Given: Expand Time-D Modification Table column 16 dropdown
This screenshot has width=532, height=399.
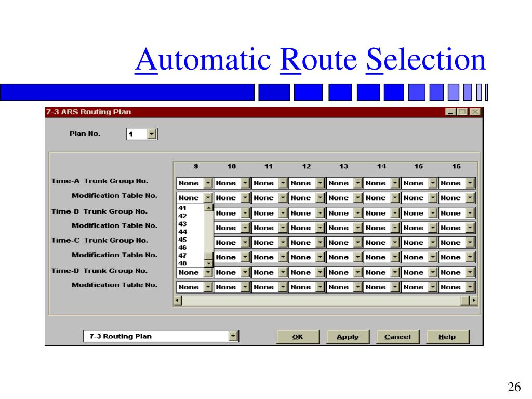Looking at the screenshot, I should tap(470, 287).
